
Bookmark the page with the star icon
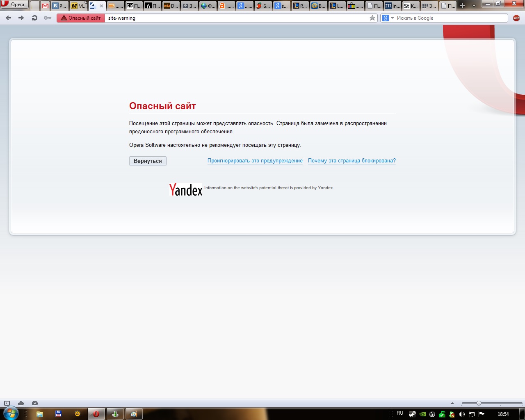[x=372, y=18]
